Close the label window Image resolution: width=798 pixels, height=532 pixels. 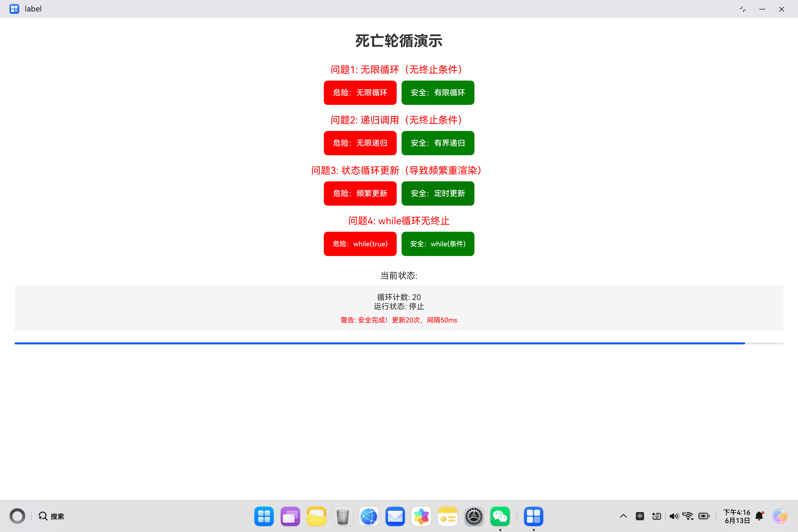pyautogui.click(x=781, y=9)
